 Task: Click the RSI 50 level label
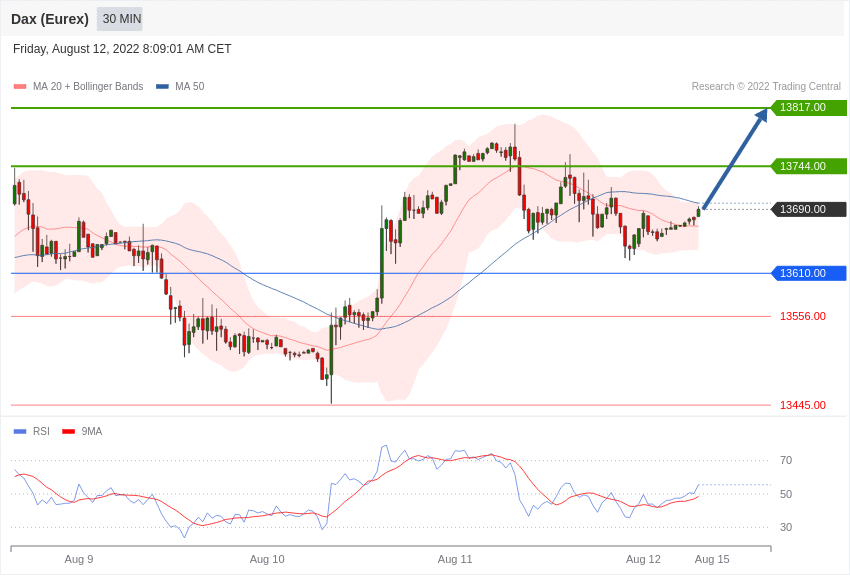(786, 494)
